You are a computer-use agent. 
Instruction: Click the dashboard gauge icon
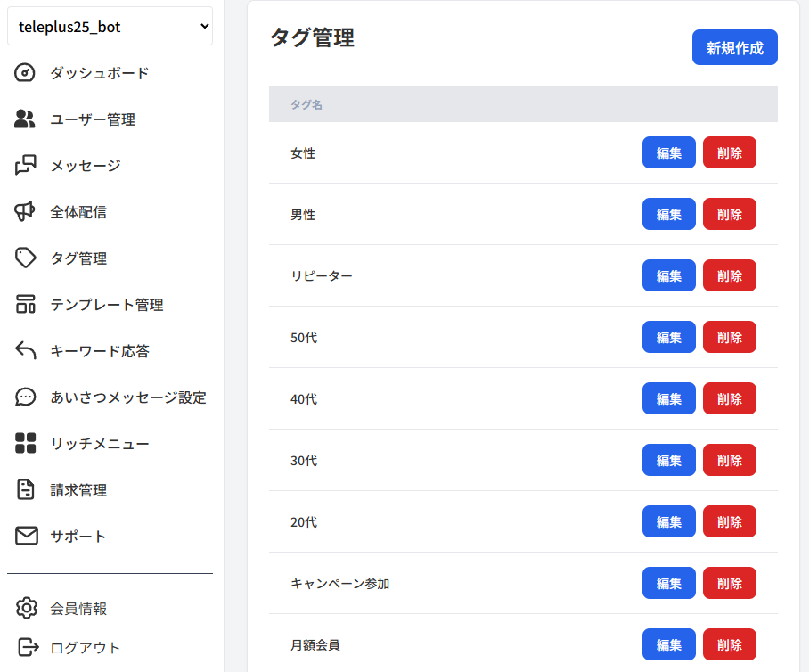tap(25, 73)
